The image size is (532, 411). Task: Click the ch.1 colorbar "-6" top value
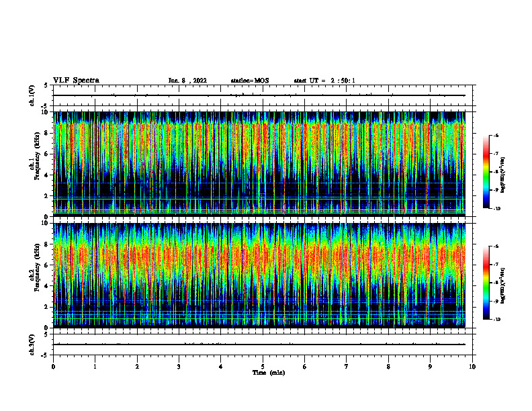tap(496, 135)
